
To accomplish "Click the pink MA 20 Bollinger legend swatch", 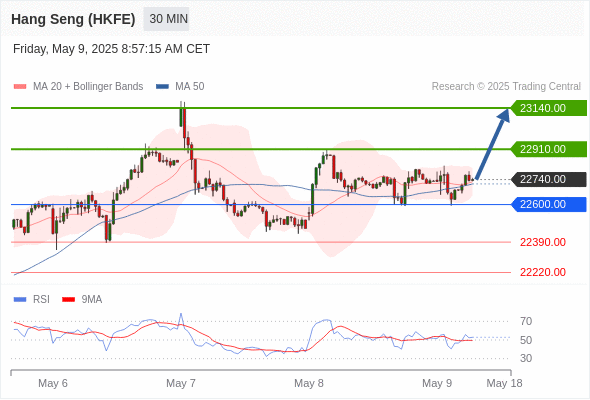I will 20,87.
